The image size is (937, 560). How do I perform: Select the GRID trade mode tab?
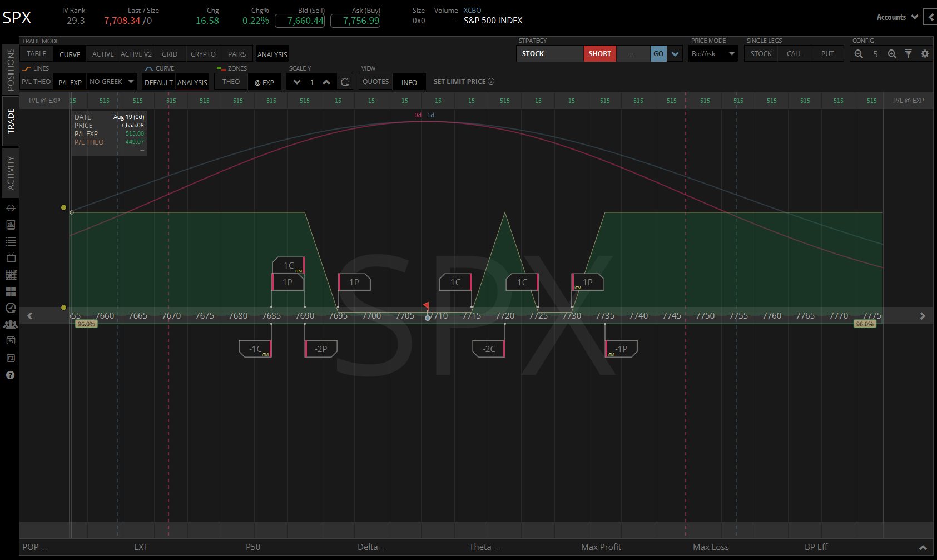(x=170, y=54)
